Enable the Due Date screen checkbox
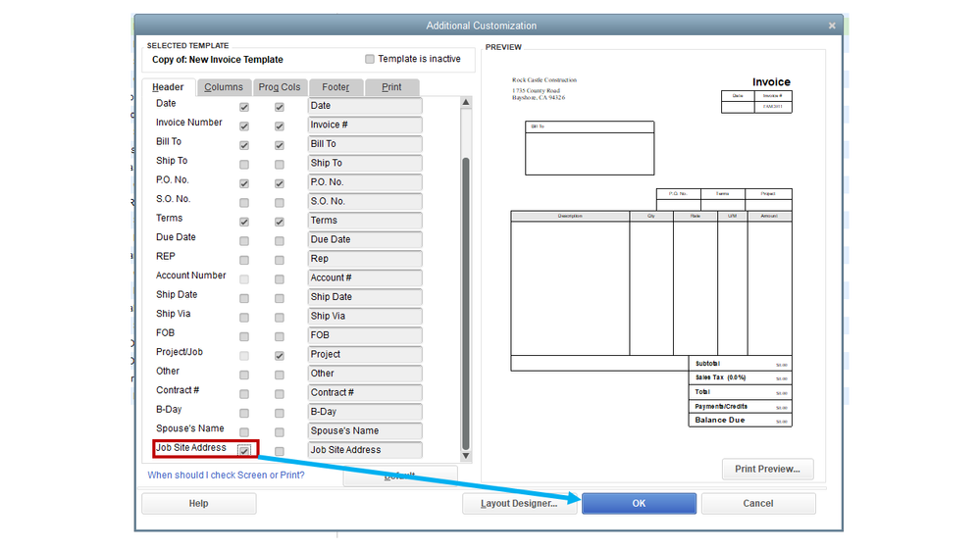Screen dimensions: 980x551 pos(244,241)
